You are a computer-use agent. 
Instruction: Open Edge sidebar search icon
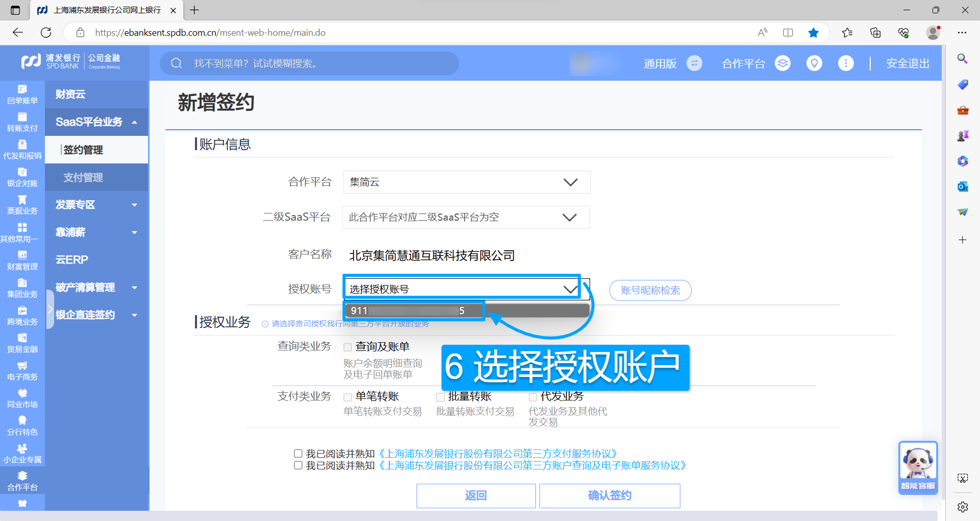963,59
